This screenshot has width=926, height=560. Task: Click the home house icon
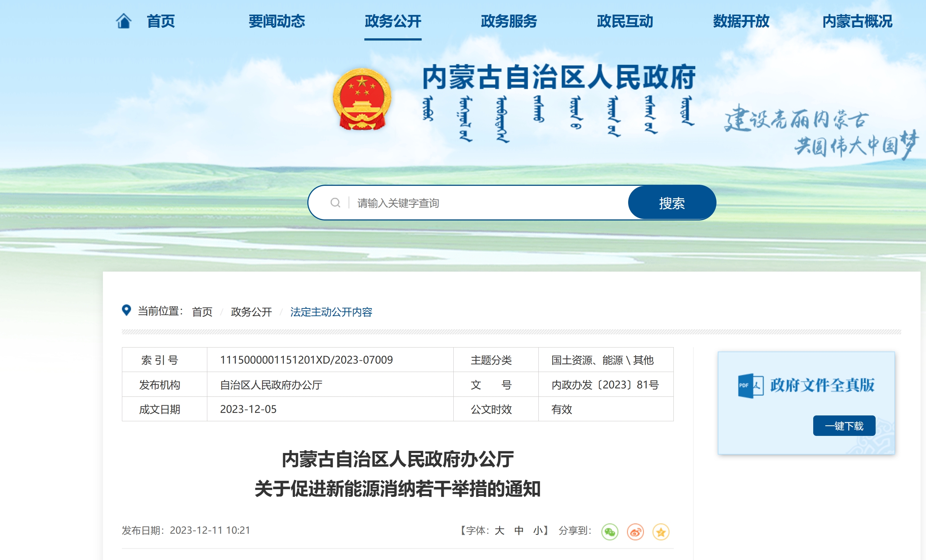point(123,21)
